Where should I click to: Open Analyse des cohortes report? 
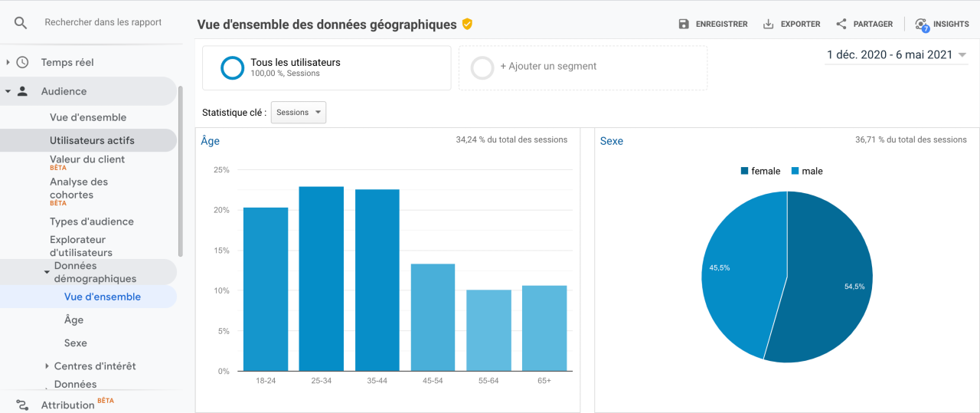(x=79, y=188)
